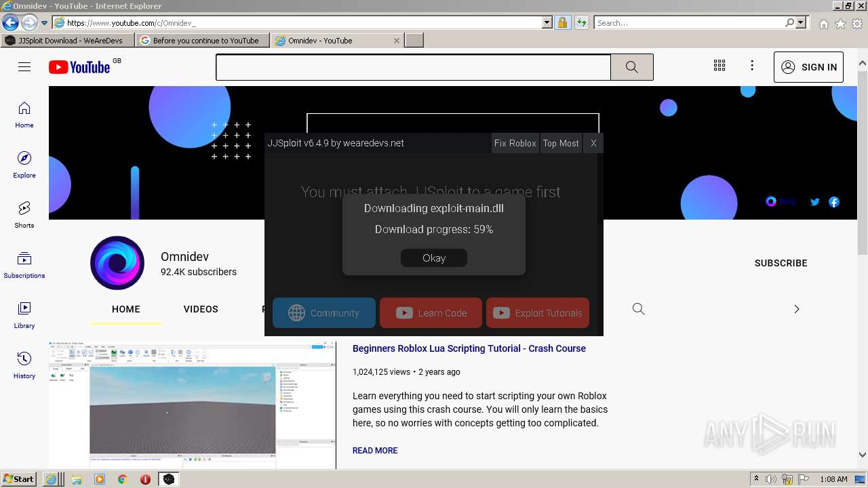868x488 pixels.
Task: Open the JJSploit app in taskbar
Action: point(169,479)
